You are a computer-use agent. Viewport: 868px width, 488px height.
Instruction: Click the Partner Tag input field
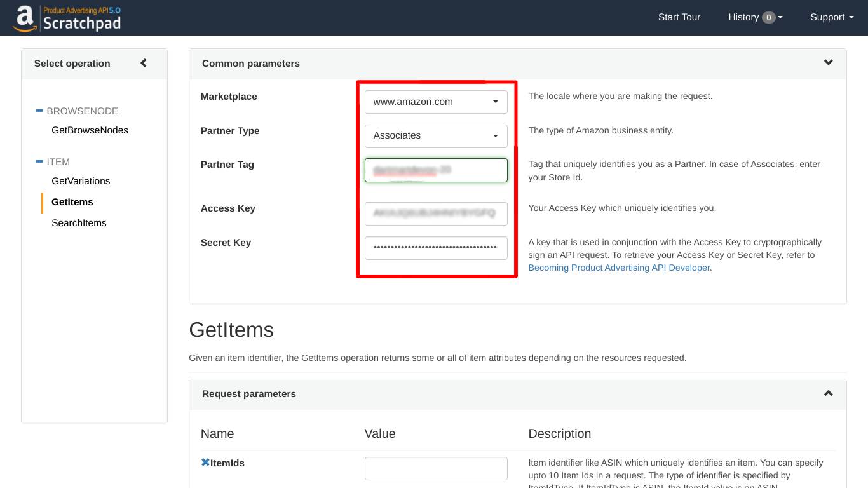(x=435, y=170)
